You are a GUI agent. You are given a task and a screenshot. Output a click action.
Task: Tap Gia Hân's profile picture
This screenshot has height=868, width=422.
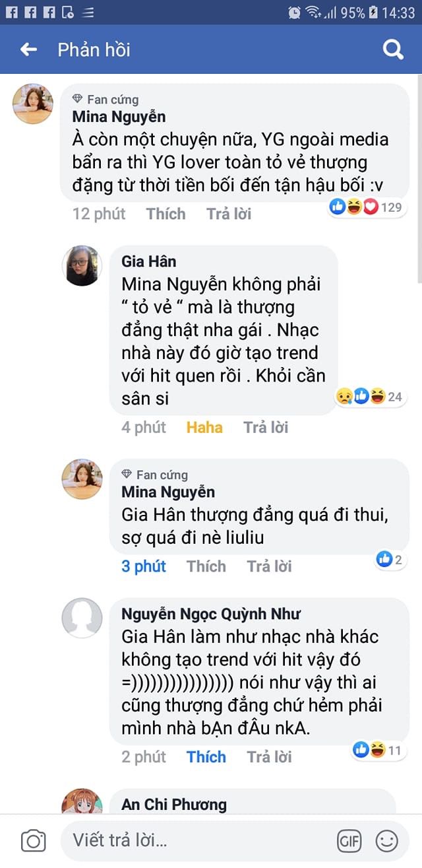(x=82, y=266)
